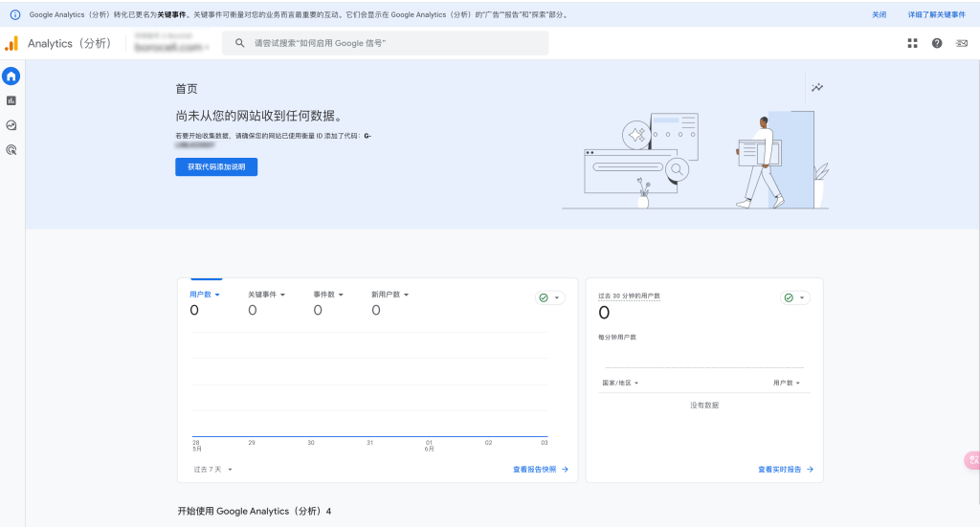Click heading 开始使用 Google Analytics（分析）4
Image resolution: width=980 pixels, height=527 pixels.
coord(255,511)
